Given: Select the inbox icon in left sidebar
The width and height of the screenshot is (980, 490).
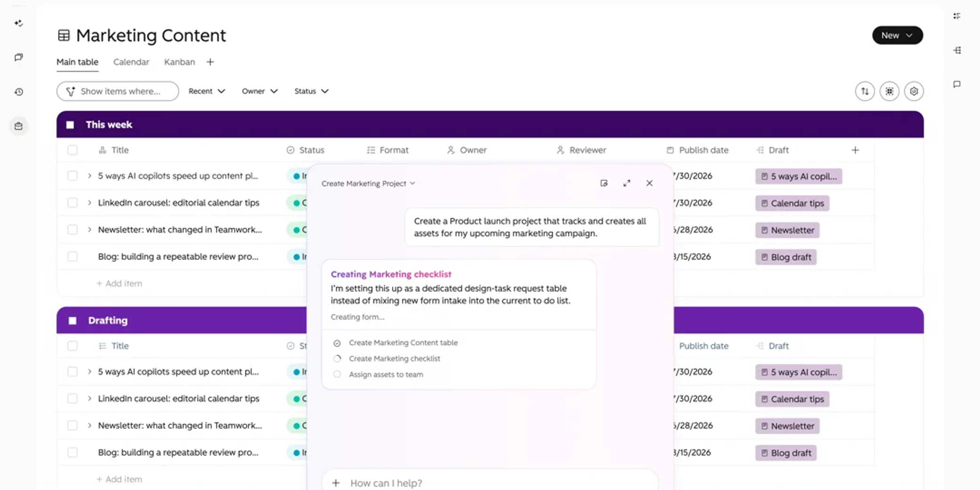Looking at the screenshot, I should coord(18,126).
